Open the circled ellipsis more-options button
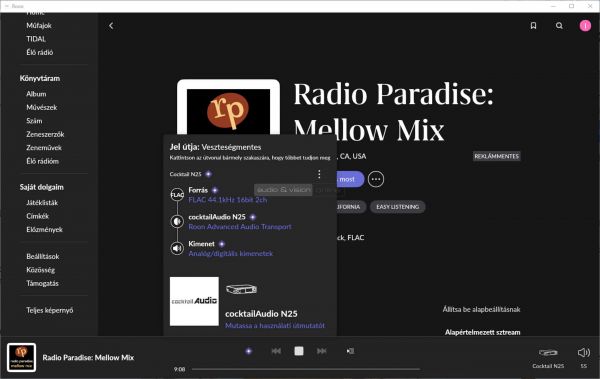Screen dimensions: 600x379 [376, 179]
